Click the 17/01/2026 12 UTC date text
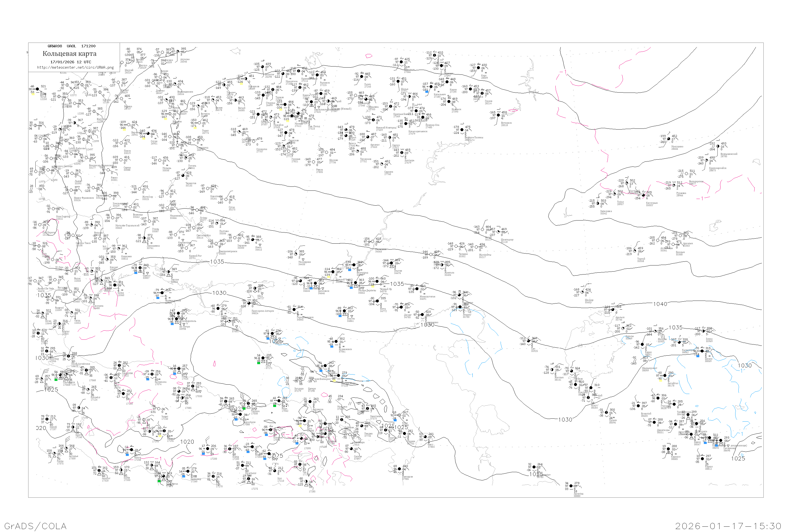798x532 pixels. tap(70, 62)
